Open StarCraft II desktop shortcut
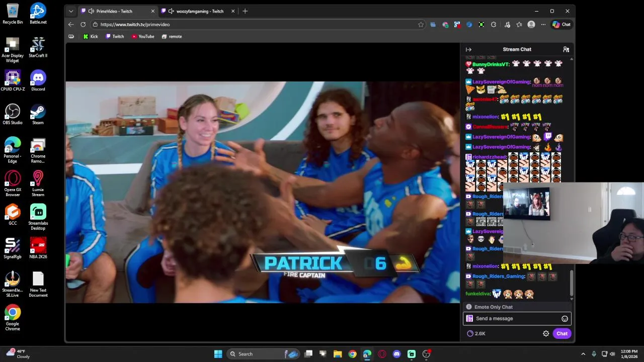 coord(38,47)
